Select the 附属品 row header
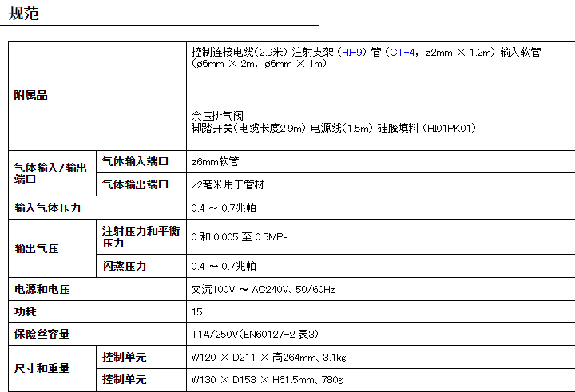 click(31, 95)
